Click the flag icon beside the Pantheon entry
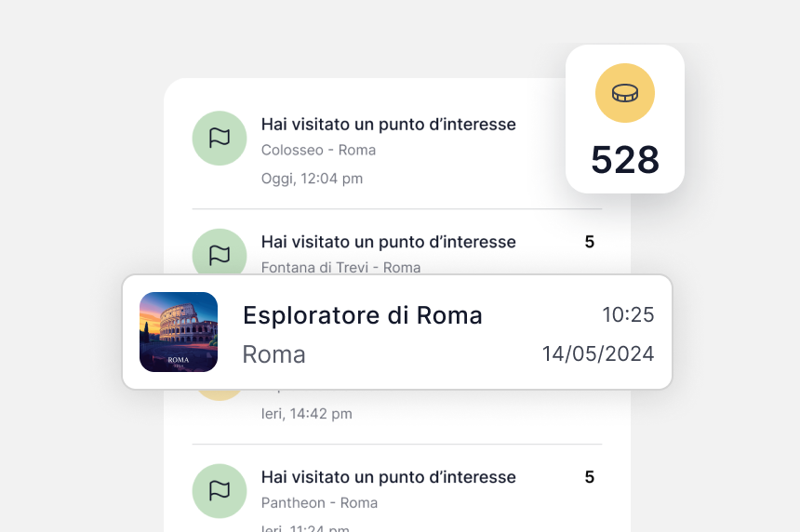The height and width of the screenshot is (532, 800). pyautogui.click(x=220, y=490)
